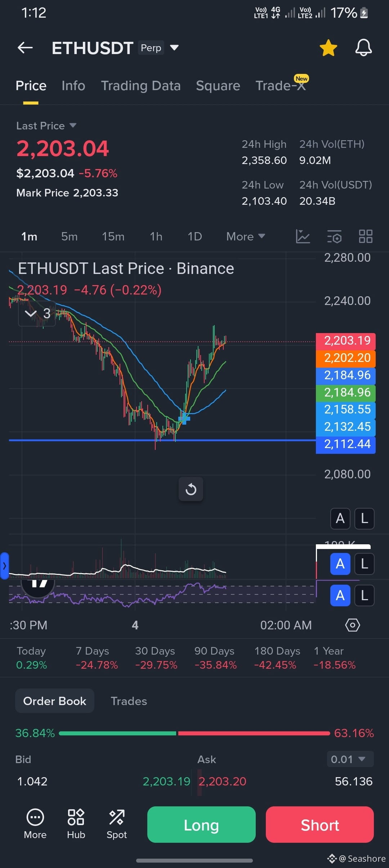Open the More menu icon
Viewport: 389px width, 868px height.
coord(35,824)
